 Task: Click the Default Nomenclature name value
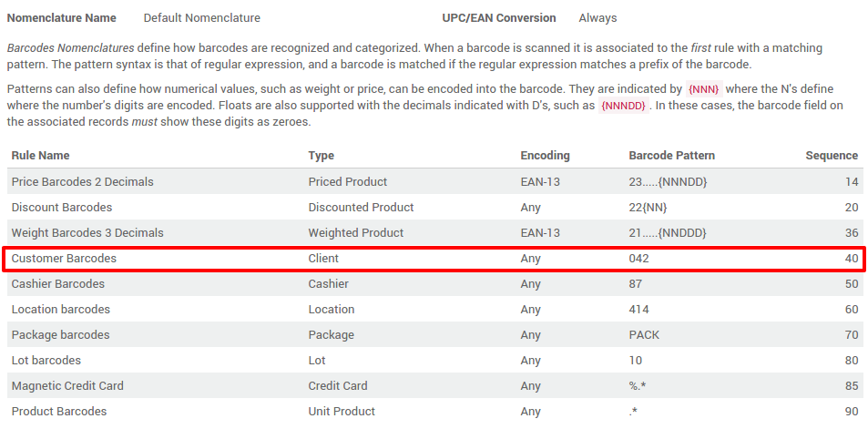(x=201, y=18)
